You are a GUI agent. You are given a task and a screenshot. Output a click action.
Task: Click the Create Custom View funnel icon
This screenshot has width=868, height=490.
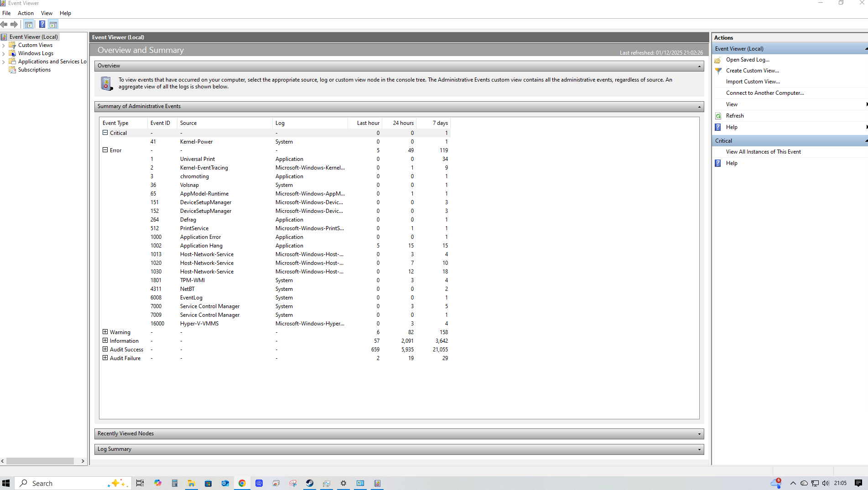click(718, 71)
